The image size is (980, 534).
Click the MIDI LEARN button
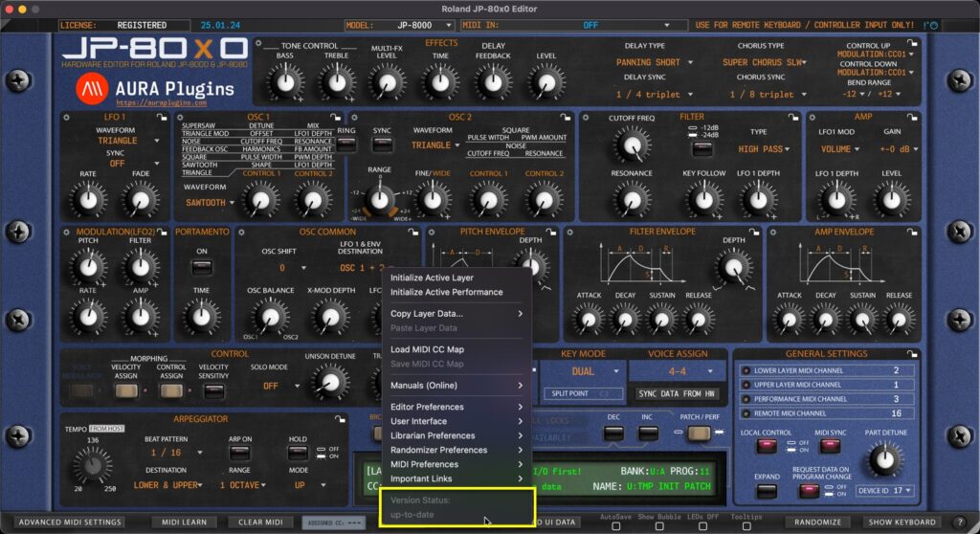point(184,523)
